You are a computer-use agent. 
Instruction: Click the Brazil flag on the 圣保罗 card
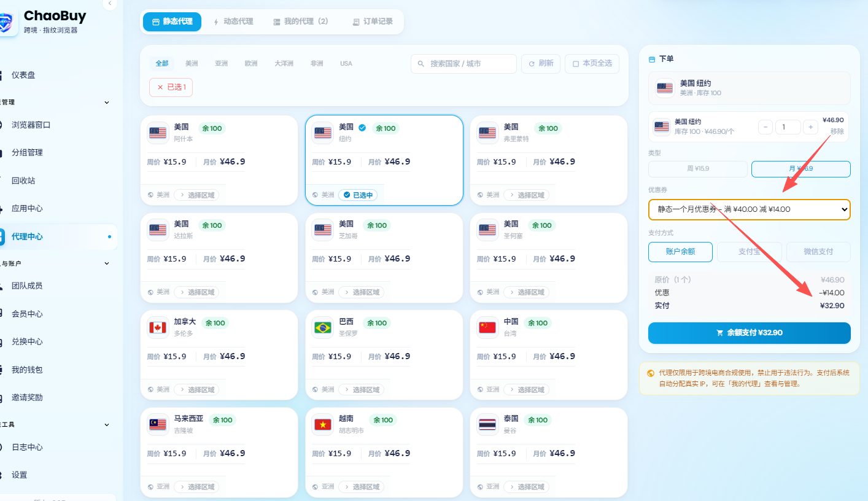323,327
